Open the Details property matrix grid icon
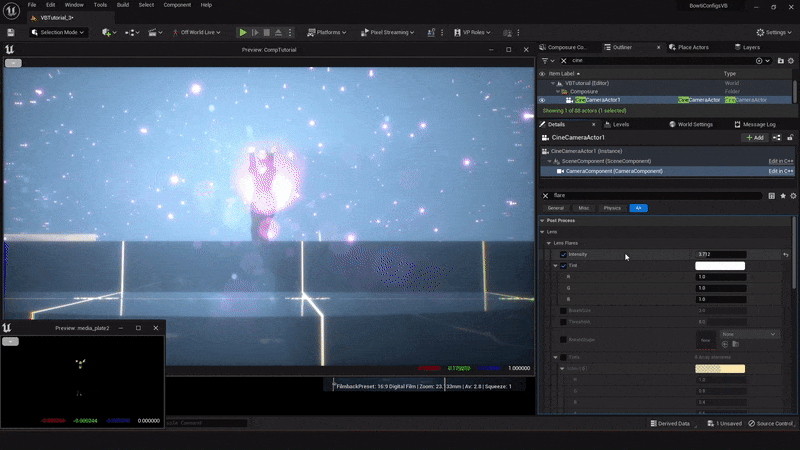The height and width of the screenshot is (450, 800). click(771, 196)
